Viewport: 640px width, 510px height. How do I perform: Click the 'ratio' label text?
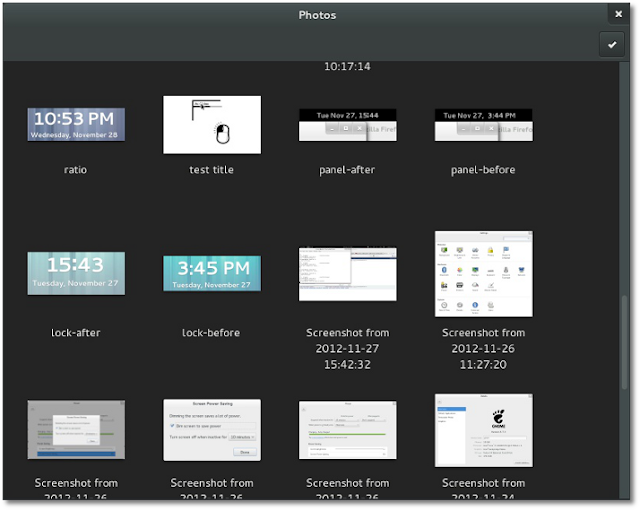pos(76,170)
